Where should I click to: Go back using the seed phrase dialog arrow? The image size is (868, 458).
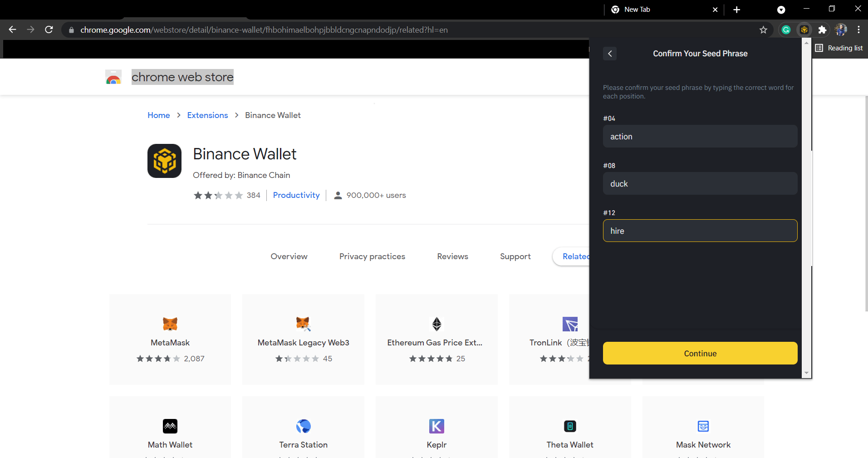(610, 53)
